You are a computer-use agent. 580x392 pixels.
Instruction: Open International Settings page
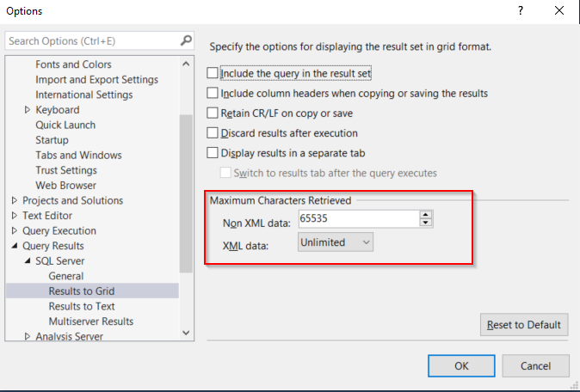point(84,95)
